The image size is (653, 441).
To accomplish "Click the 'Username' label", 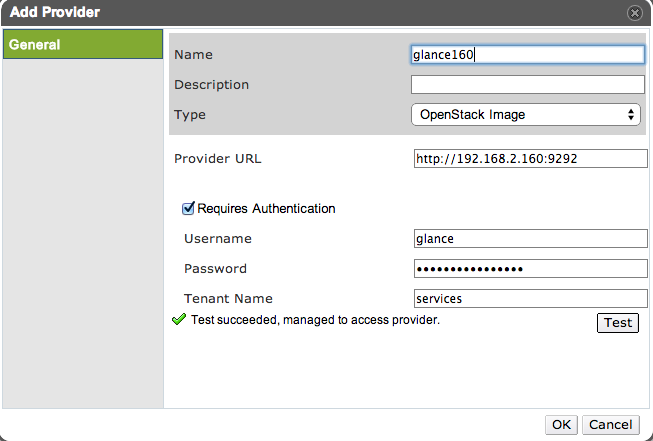I will (x=218, y=239).
